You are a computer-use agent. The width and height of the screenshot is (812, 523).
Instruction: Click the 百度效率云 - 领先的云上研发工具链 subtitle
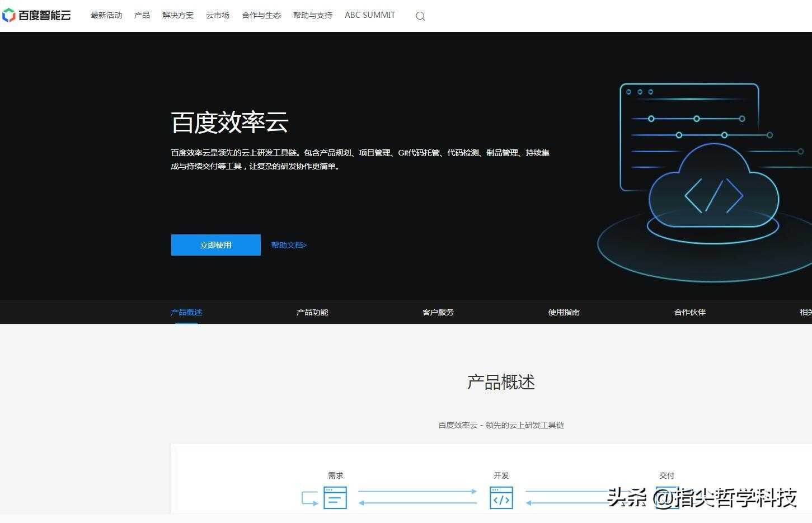coord(501,425)
